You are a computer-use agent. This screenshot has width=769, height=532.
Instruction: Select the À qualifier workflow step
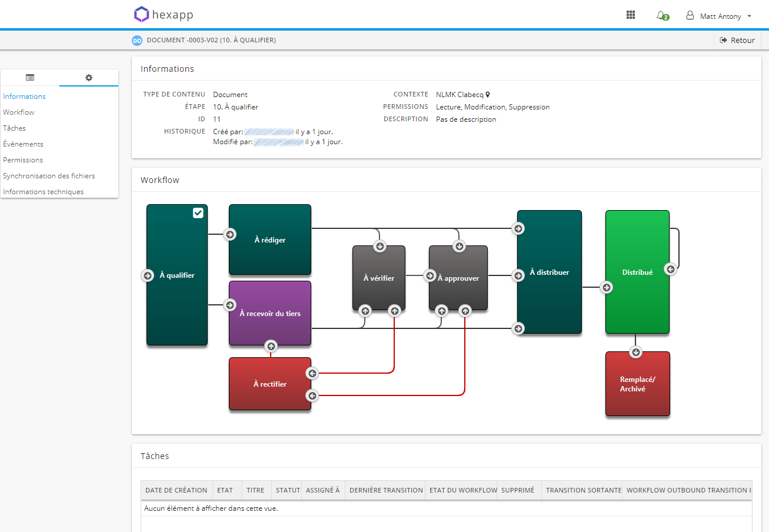[x=177, y=275]
